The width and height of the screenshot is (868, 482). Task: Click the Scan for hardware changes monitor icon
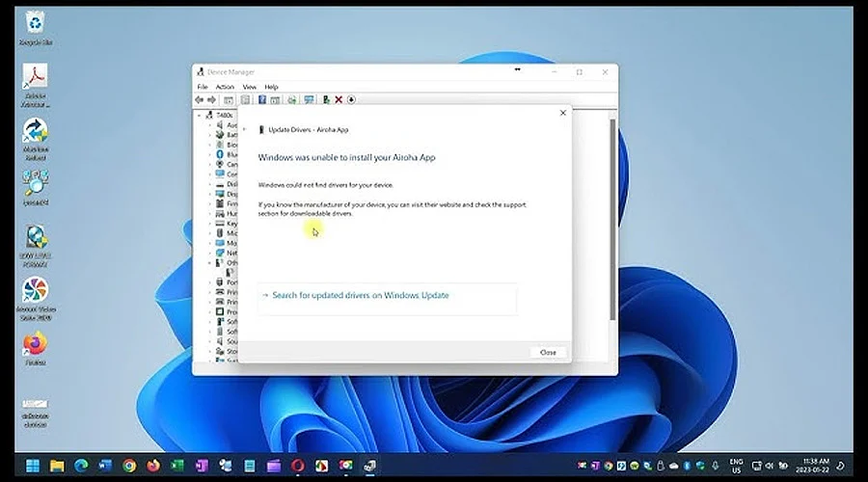click(309, 99)
